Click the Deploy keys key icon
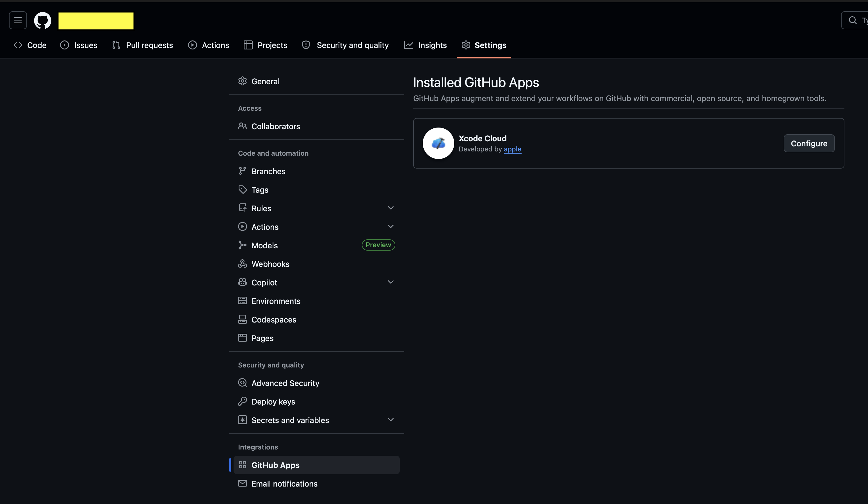The height and width of the screenshot is (504, 868). pos(243,401)
